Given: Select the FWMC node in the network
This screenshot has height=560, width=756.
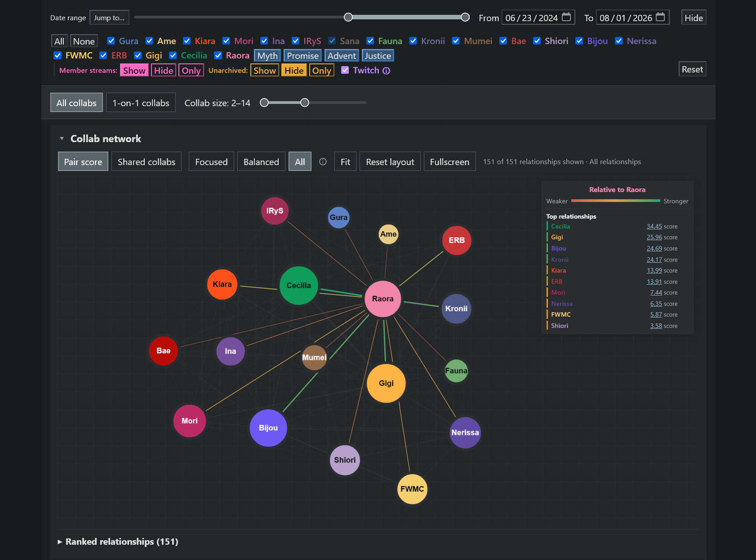Looking at the screenshot, I should [412, 489].
